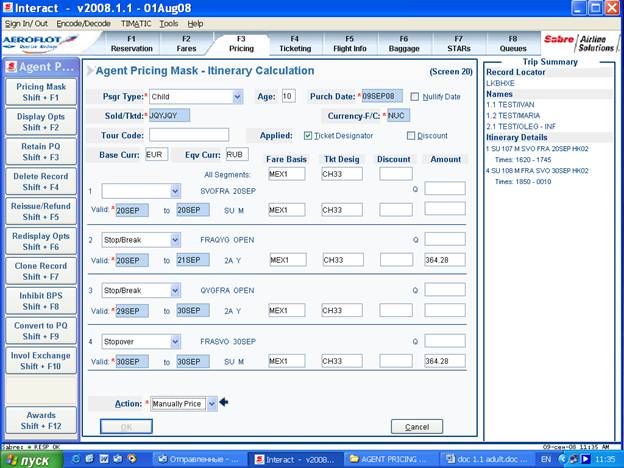Click the Tour Code input field

(x=189, y=135)
